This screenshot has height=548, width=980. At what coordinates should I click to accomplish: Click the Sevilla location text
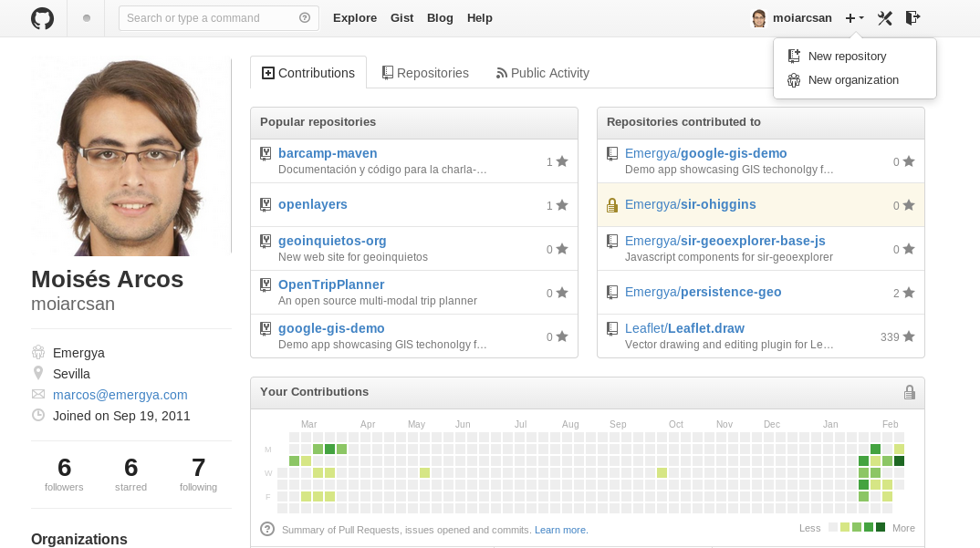71,374
